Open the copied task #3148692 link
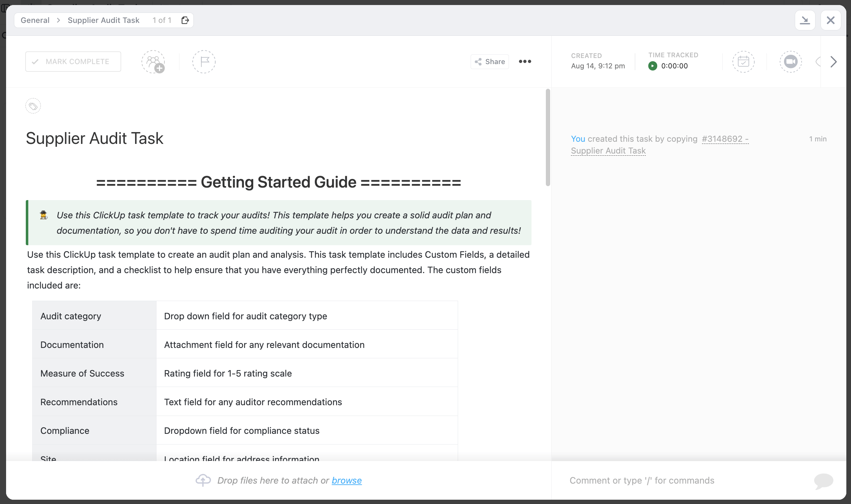Image resolution: width=851 pixels, height=504 pixels. tap(725, 139)
